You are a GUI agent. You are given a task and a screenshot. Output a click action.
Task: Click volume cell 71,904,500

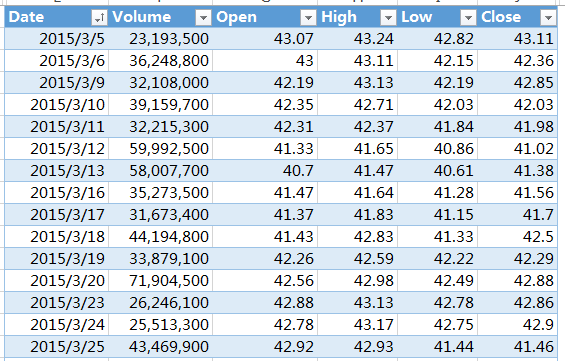pyautogui.click(x=160, y=280)
